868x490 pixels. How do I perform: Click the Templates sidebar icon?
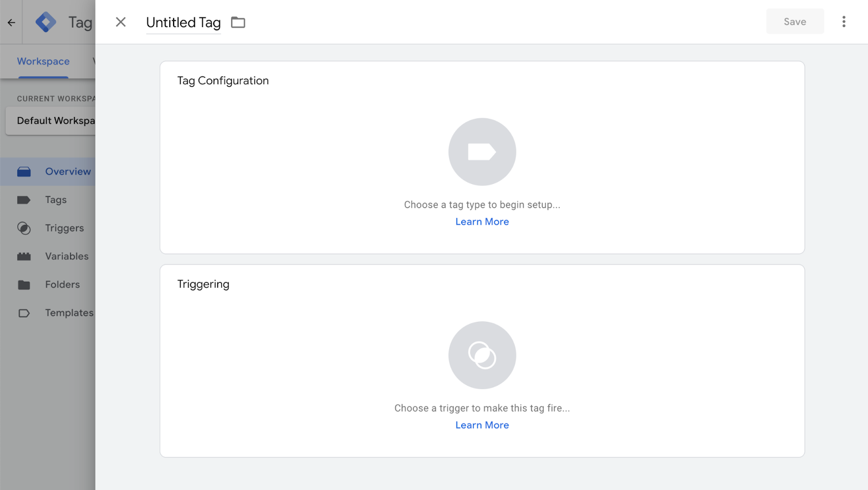coord(24,313)
